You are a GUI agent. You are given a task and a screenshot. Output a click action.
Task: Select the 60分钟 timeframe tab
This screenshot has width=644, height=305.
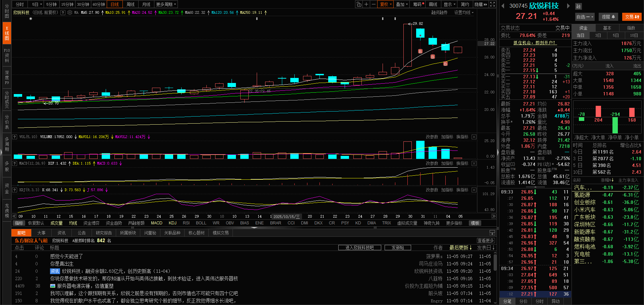coord(99,4)
